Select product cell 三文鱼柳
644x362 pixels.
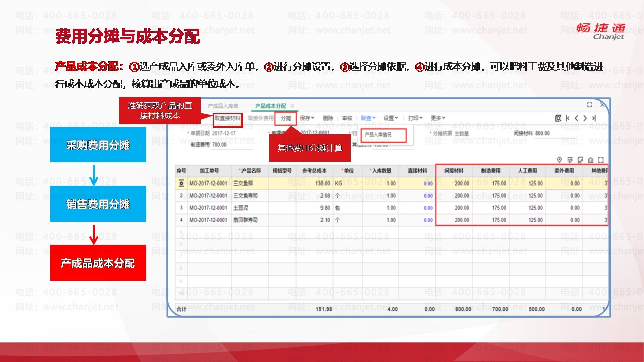pos(249,184)
